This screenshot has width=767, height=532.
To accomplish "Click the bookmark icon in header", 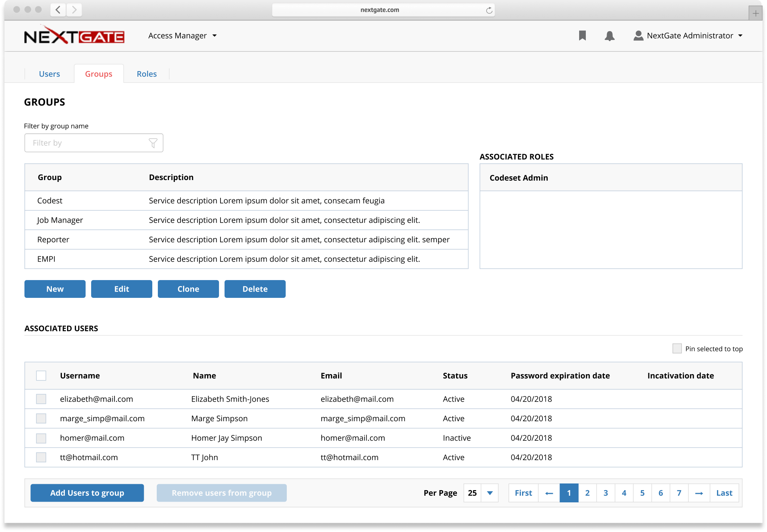I will click(x=582, y=36).
